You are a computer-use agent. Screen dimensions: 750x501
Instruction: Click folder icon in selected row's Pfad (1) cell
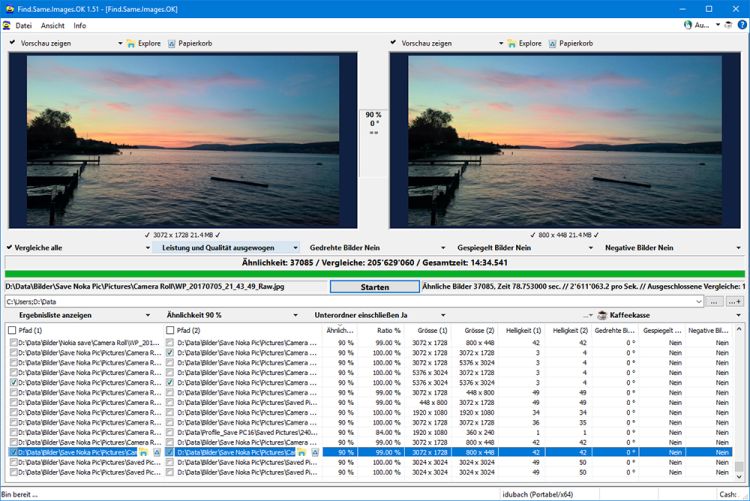(143, 452)
